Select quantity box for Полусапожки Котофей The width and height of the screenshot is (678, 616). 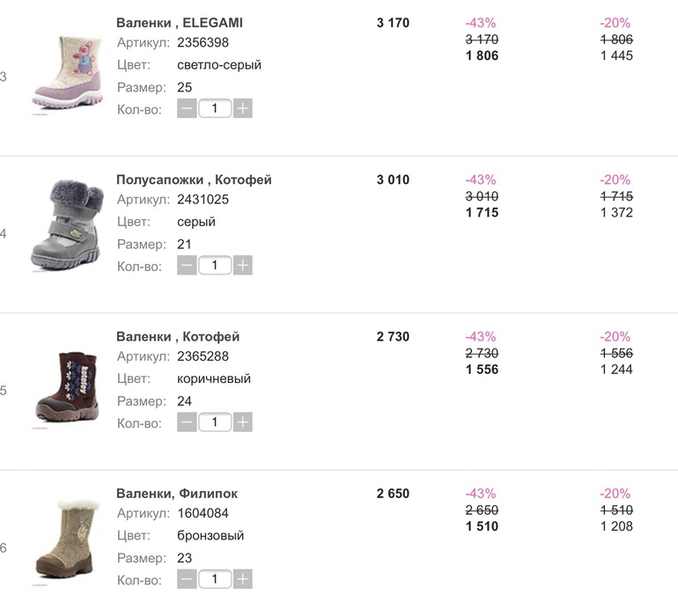(x=215, y=266)
